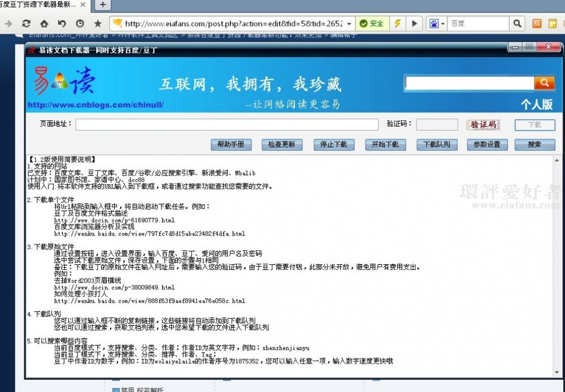
Task: Click the text 如何处理小孩打人
Action: (x=81, y=294)
